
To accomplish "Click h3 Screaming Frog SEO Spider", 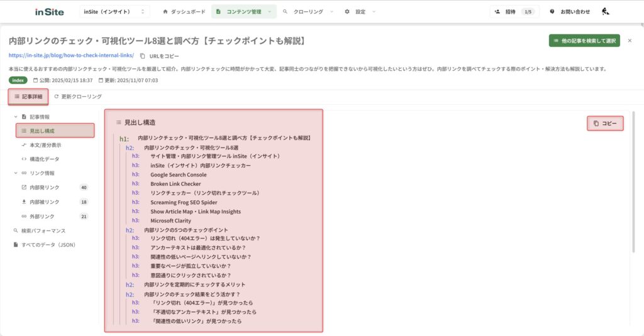I will point(184,202).
